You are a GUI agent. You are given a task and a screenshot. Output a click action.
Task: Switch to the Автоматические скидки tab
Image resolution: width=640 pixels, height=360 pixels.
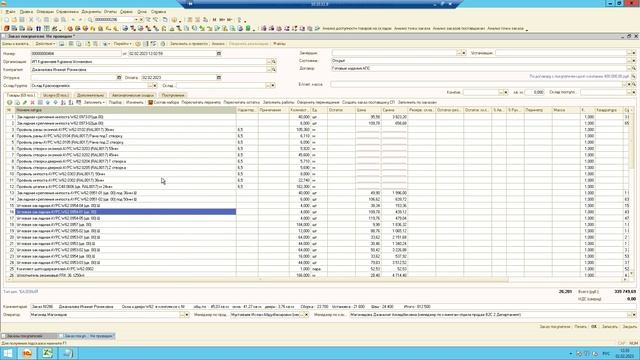click(133, 95)
